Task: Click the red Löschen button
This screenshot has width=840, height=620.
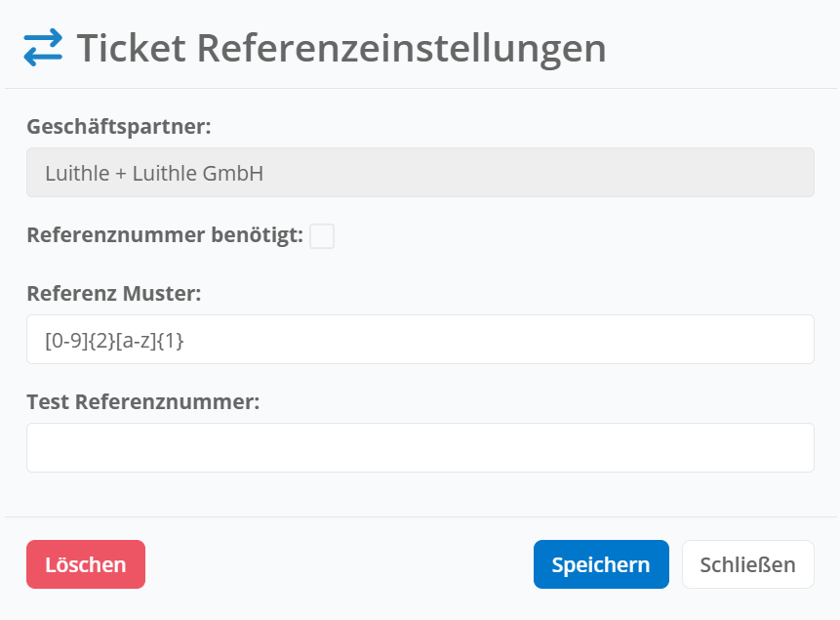Action: point(86,564)
